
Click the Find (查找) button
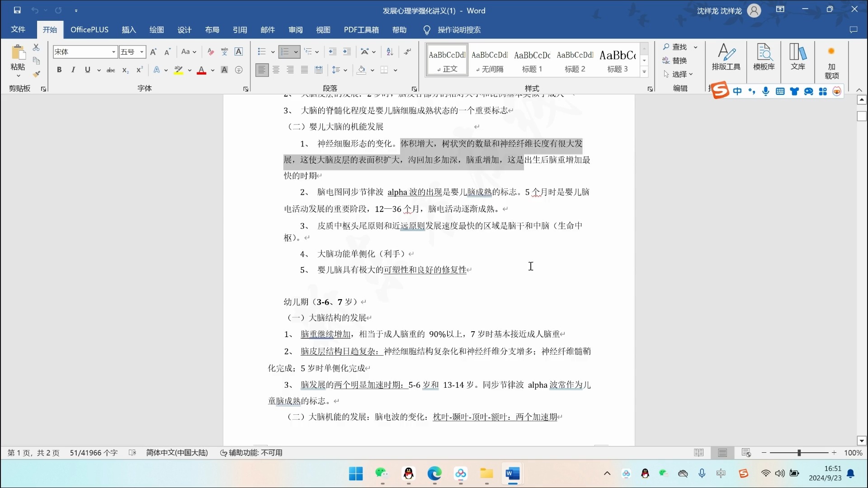tap(675, 47)
